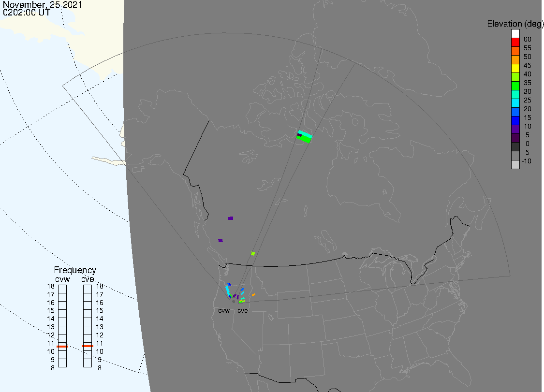Viewport: 544px width, 392px height.
Task: Click the '20' elevation legend label
Action: pyautogui.click(x=528, y=109)
